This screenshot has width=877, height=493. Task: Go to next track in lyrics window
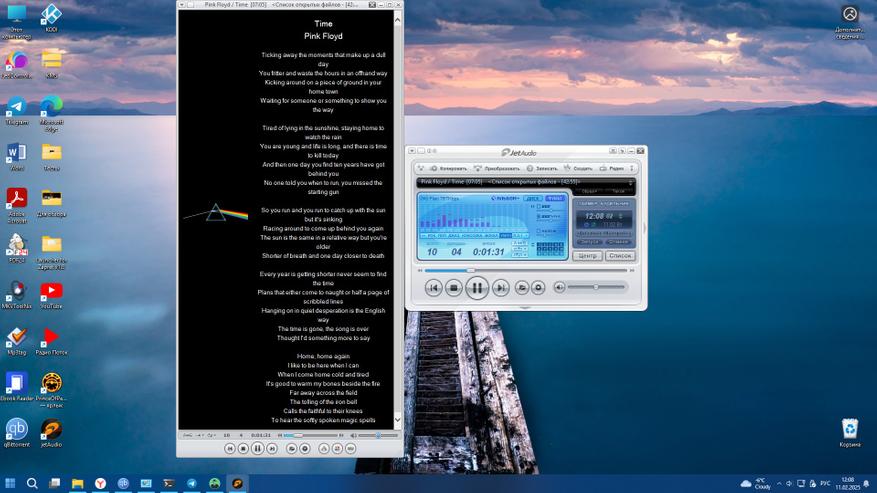click(x=272, y=448)
